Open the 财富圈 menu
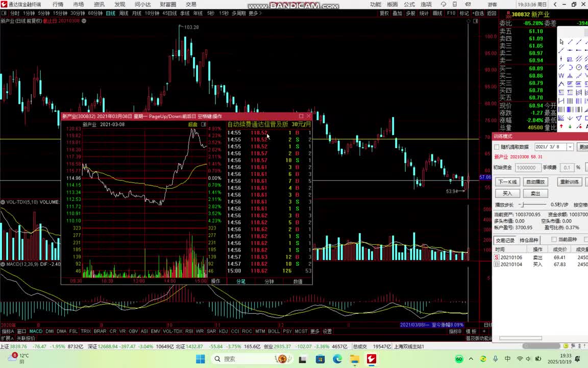The width and height of the screenshot is (588, 368). click(x=168, y=5)
